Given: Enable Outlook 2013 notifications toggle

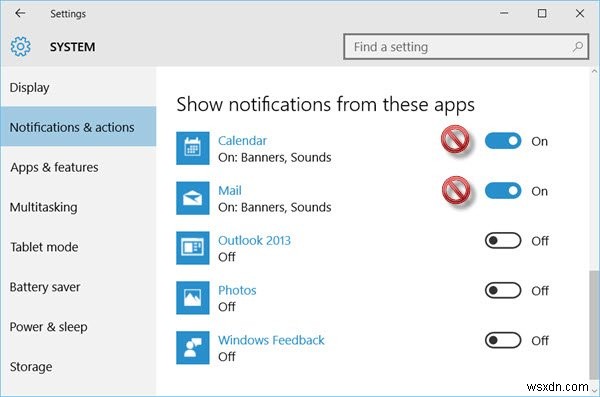Looking at the screenshot, I should [503, 240].
